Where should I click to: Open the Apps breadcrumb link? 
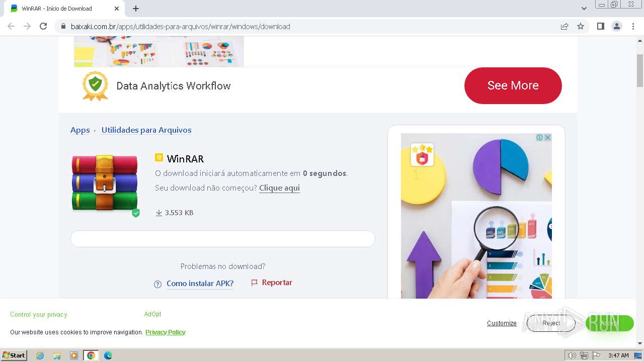point(80,130)
